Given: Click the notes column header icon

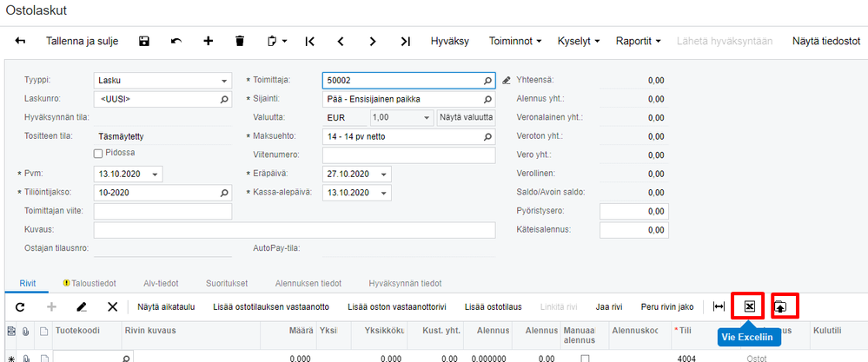Looking at the screenshot, I should (43, 331).
